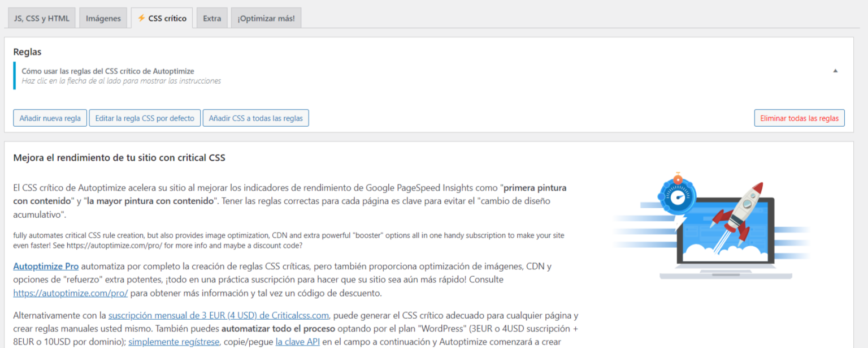Click "Editar la regla CSS por defecto"
Viewport: 868px width, 348px height.
pyautogui.click(x=145, y=118)
